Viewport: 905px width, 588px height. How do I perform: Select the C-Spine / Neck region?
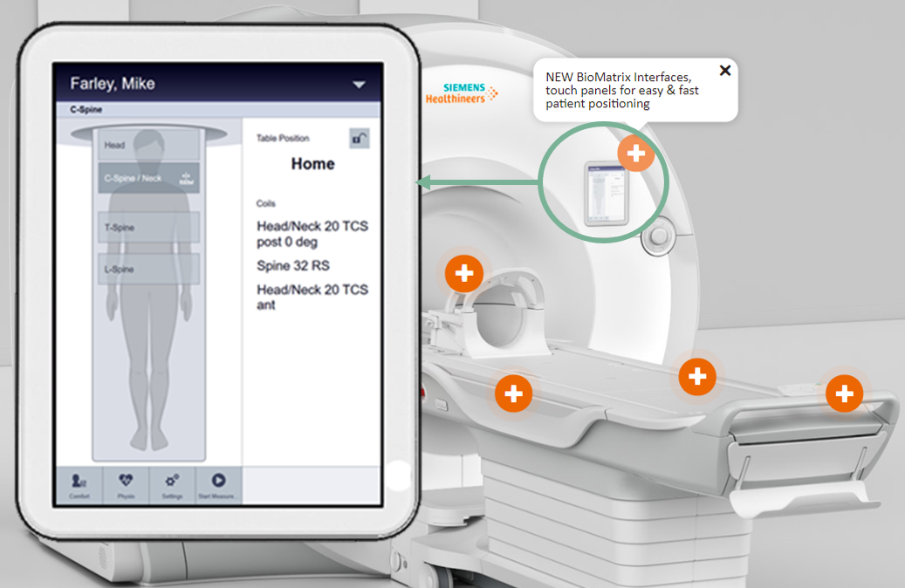click(149, 178)
